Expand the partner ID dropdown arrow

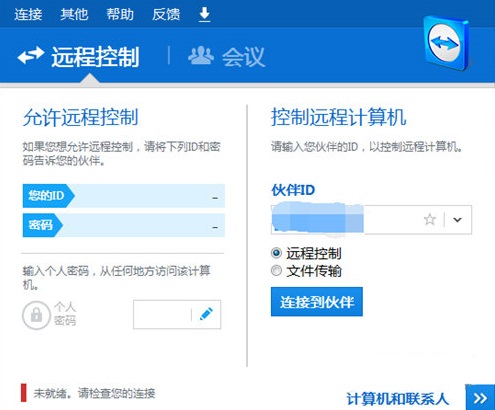click(457, 220)
